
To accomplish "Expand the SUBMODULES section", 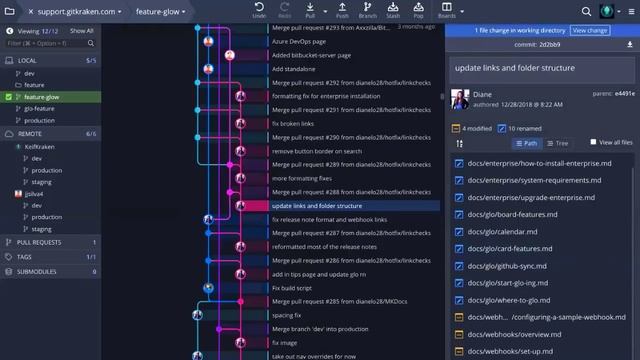I will point(51,271).
